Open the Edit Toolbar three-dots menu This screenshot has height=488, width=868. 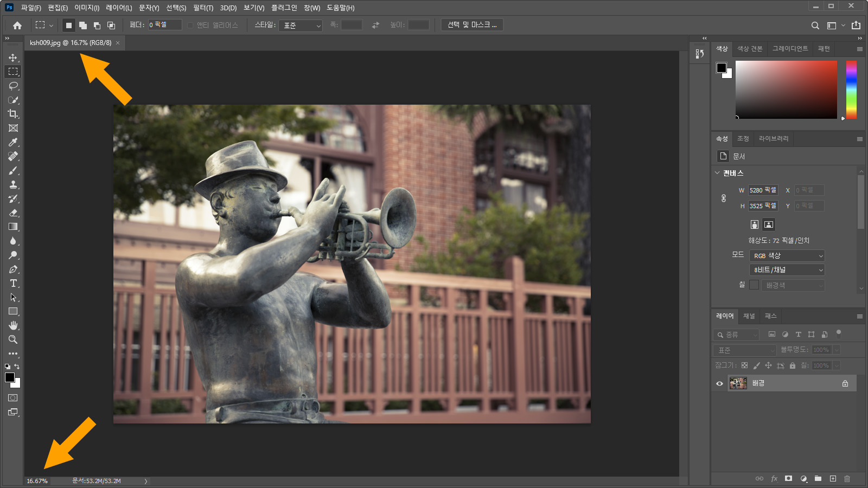point(13,354)
